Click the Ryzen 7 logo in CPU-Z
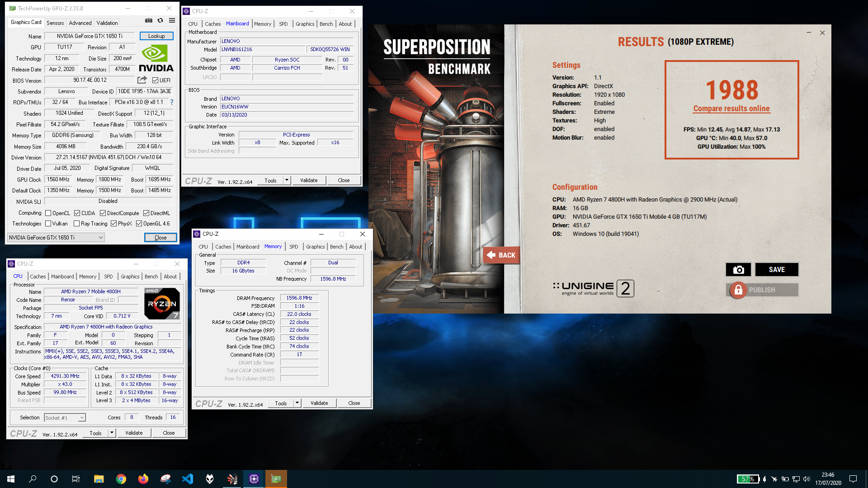Viewport: 868px width, 488px height. tap(162, 303)
